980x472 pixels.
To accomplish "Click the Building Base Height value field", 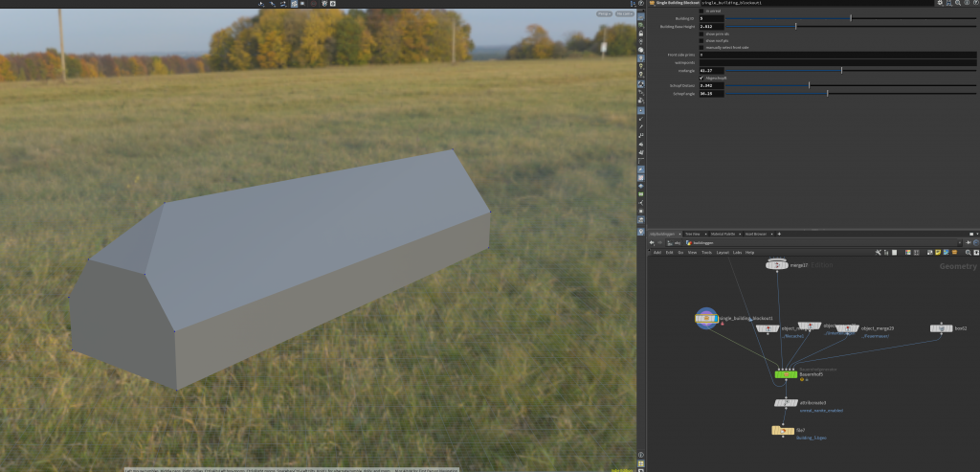I will click(711, 26).
